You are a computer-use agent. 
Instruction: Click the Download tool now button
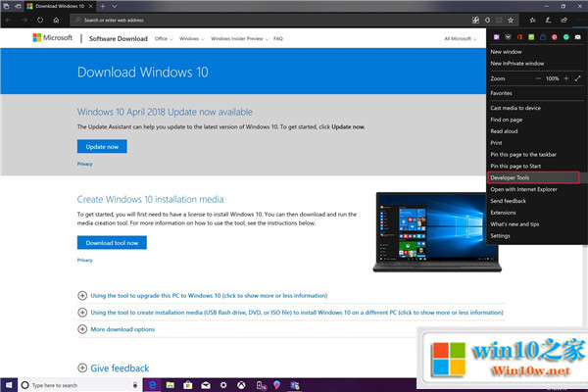[112, 243]
